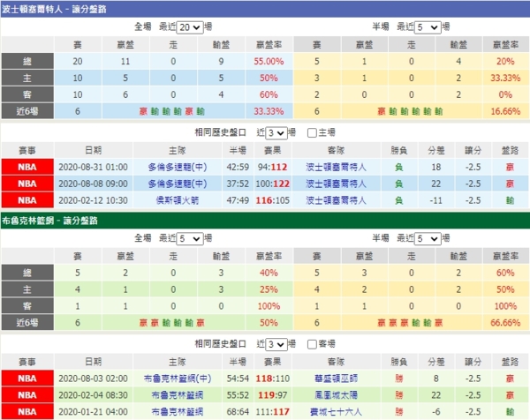
Task: Click the date 2020-02-12 10:30
Action: [94, 200]
